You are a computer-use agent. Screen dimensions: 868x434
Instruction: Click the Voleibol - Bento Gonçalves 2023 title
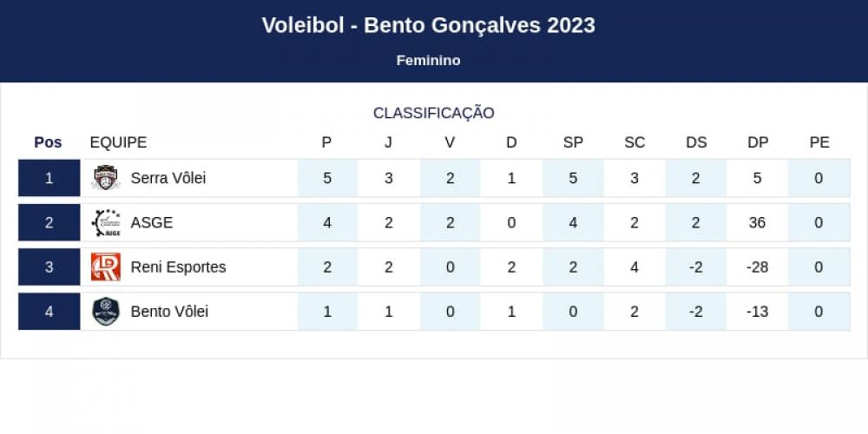point(429,25)
